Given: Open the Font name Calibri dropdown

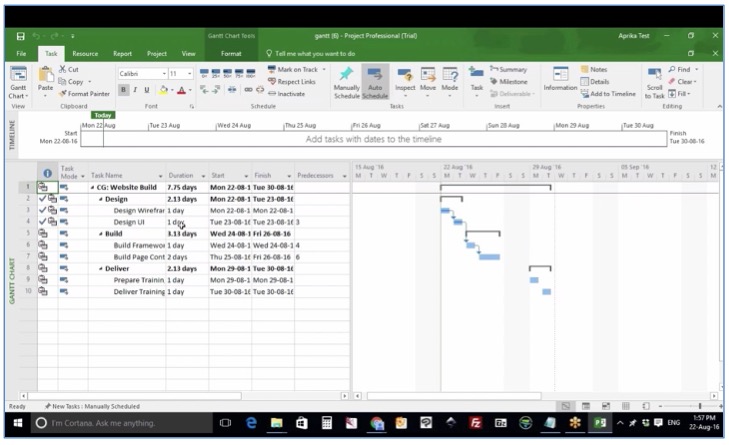Looking at the screenshot, I should coord(164,73).
